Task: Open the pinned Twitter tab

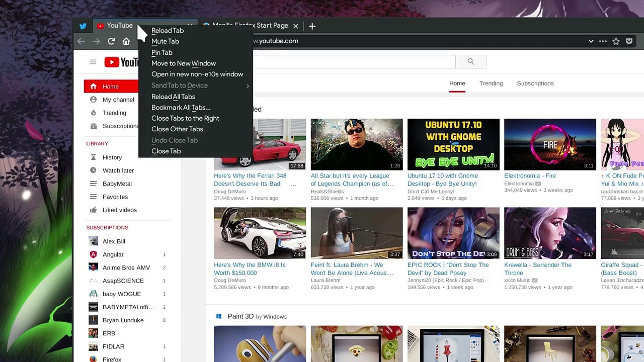Action: click(83, 26)
